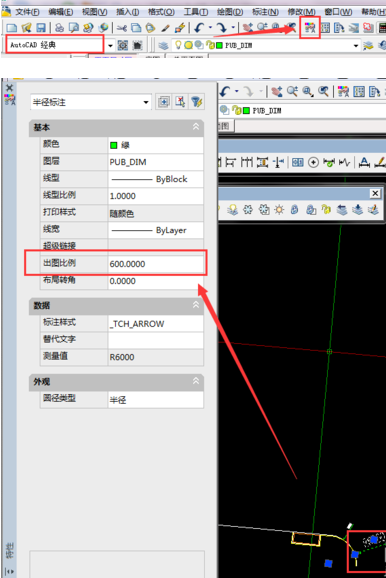Click the Save floppy disk icon
Viewport: 386px width, 578px height.
(41, 28)
